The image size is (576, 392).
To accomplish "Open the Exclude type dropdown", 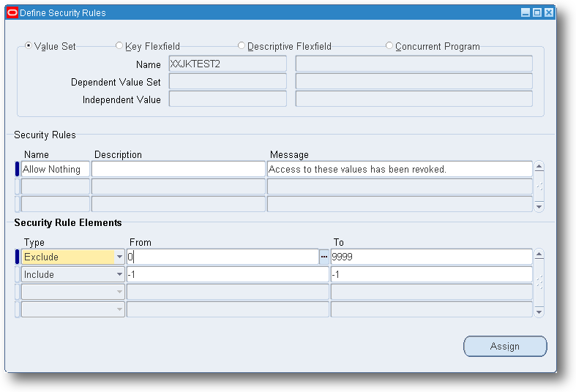I will coord(119,257).
